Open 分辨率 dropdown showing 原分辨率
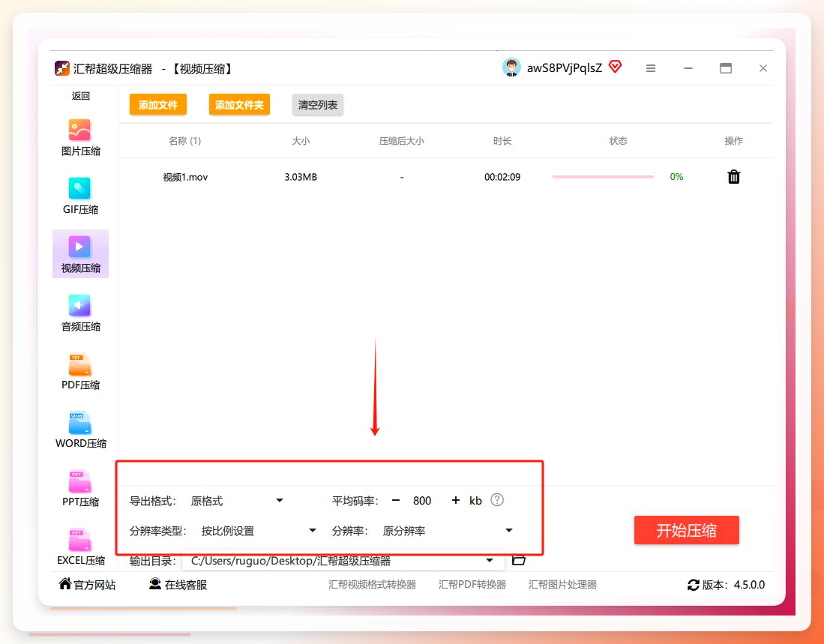Viewport: 824px width, 644px height. point(447,531)
